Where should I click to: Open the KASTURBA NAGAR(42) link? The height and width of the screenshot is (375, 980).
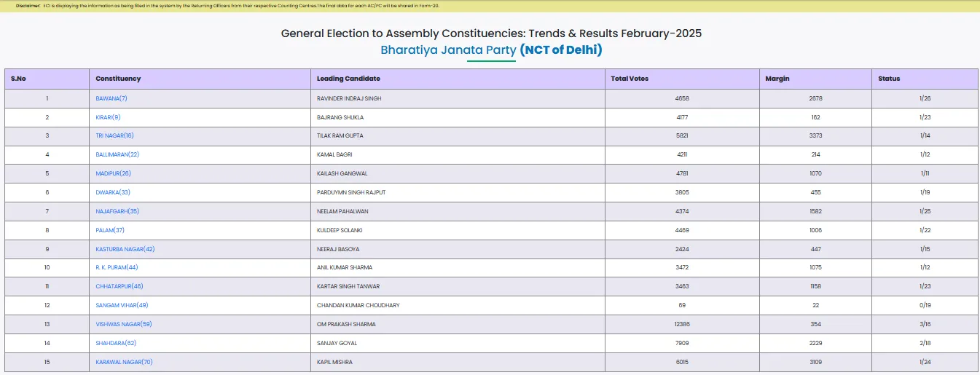click(125, 249)
